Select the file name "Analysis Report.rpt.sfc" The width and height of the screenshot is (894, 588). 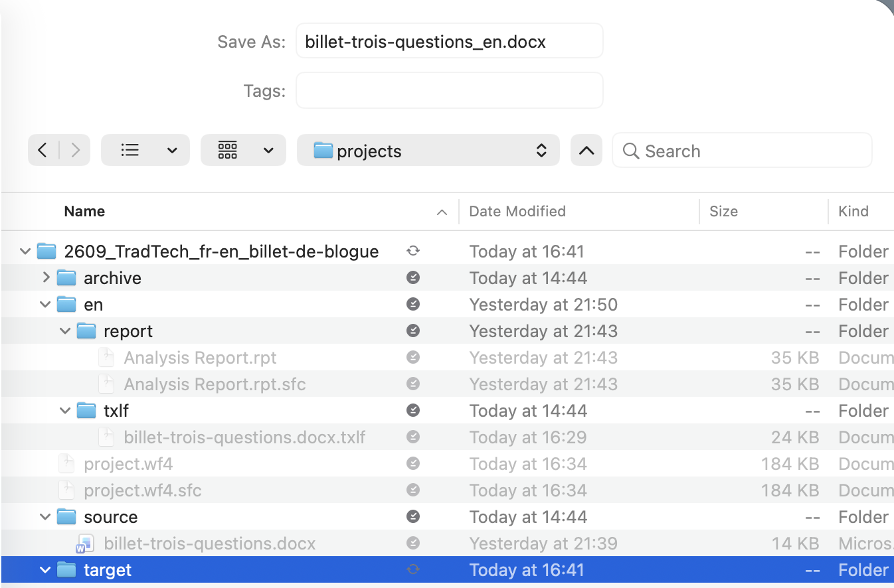point(215,384)
